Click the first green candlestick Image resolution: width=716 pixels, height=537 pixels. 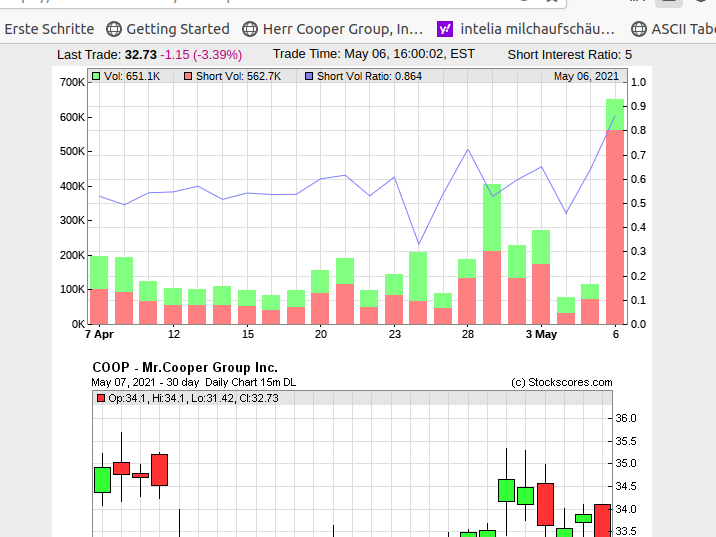pos(102,480)
